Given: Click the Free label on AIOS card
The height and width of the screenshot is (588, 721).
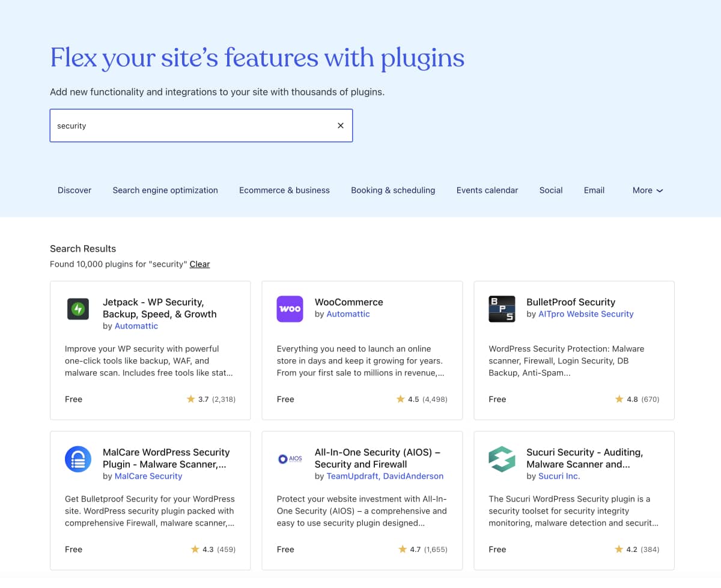Looking at the screenshot, I should (285, 550).
